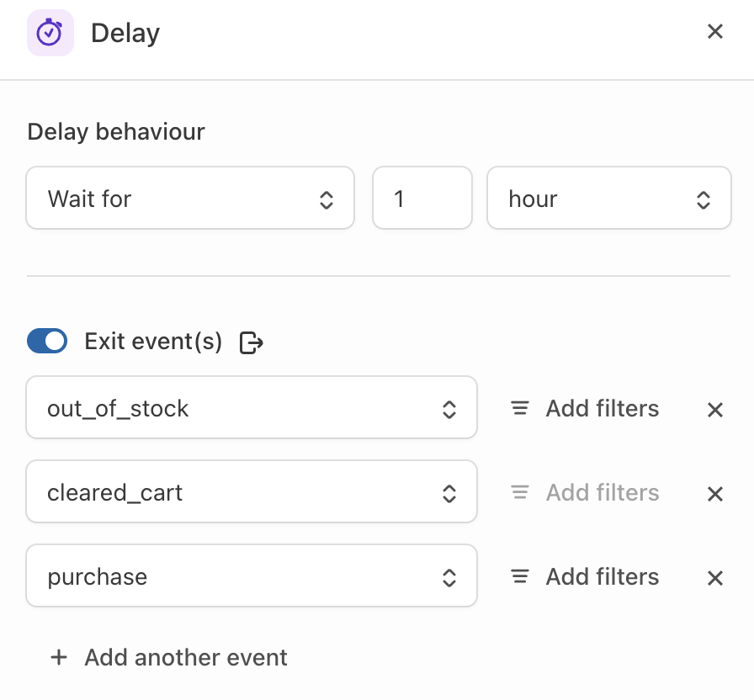
Task: Open the out_of_stock event dropdown
Action: pyautogui.click(x=251, y=408)
